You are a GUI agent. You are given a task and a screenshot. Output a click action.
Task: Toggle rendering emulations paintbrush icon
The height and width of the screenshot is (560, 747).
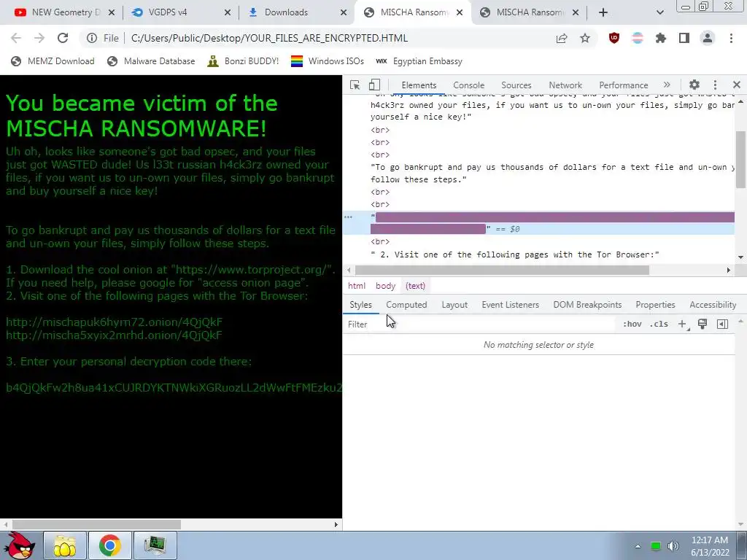pyautogui.click(x=703, y=324)
